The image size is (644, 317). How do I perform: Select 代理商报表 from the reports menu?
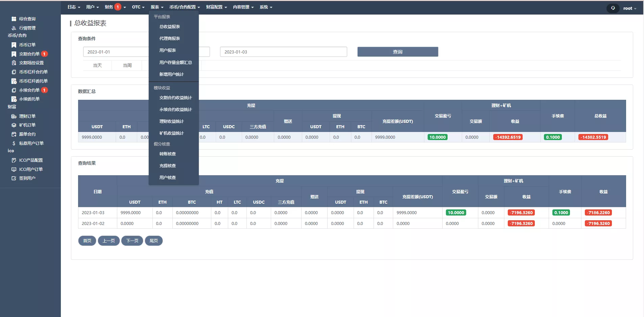(x=170, y=39)
